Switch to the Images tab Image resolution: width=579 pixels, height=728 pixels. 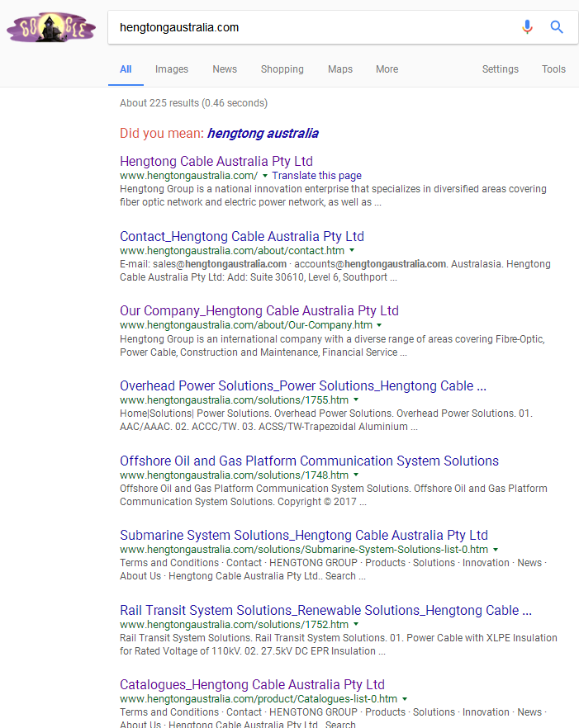tap(172, 69)
